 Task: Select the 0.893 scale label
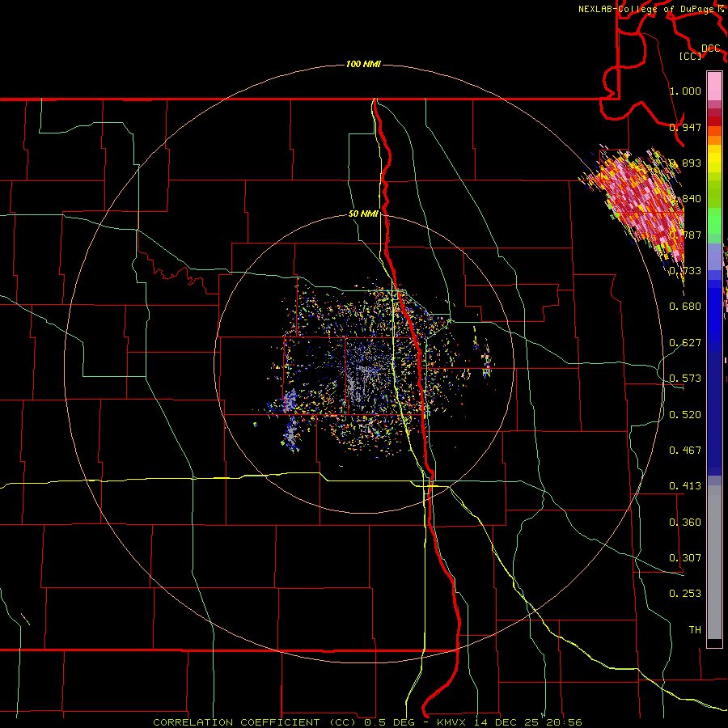click(685, 163)
